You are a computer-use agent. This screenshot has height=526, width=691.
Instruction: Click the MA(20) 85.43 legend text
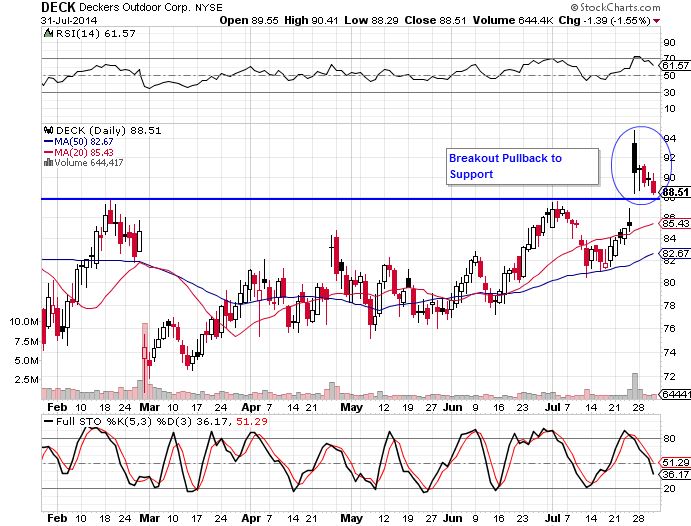tap(84, 152)
